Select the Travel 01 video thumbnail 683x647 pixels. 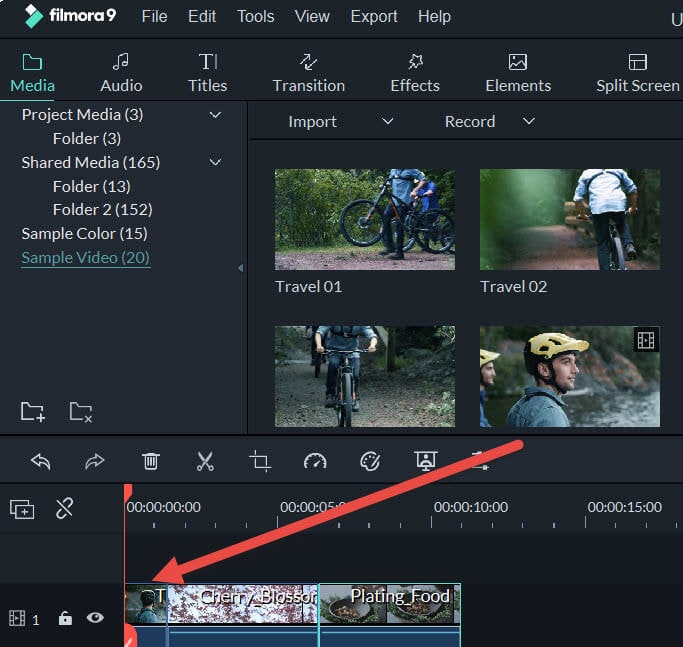(x=365, y=219)
